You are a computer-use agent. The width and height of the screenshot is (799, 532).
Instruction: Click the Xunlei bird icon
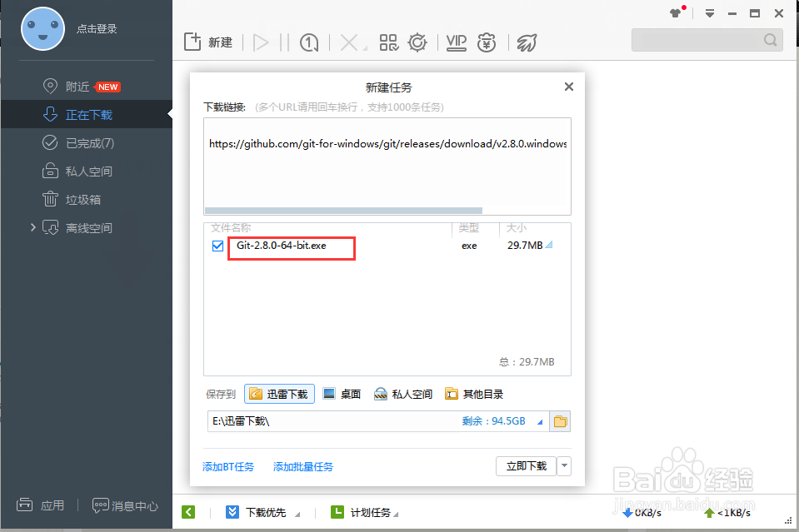527,42
